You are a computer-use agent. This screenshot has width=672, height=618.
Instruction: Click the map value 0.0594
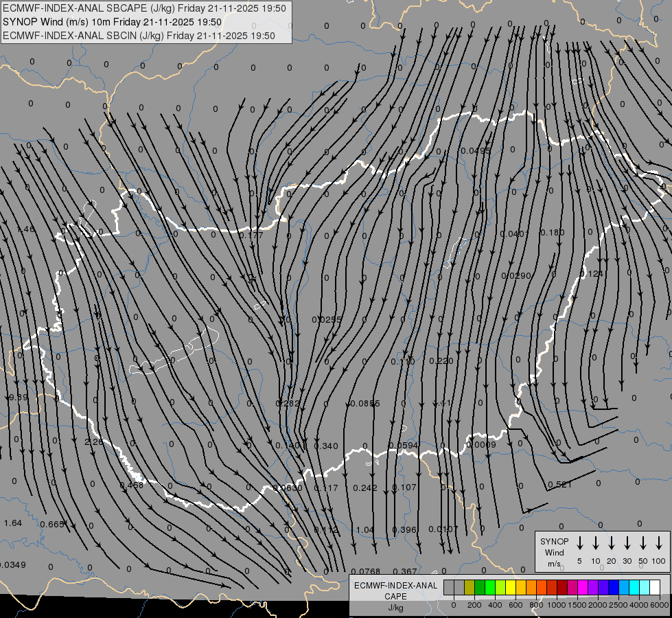click(x=404, y=445)
